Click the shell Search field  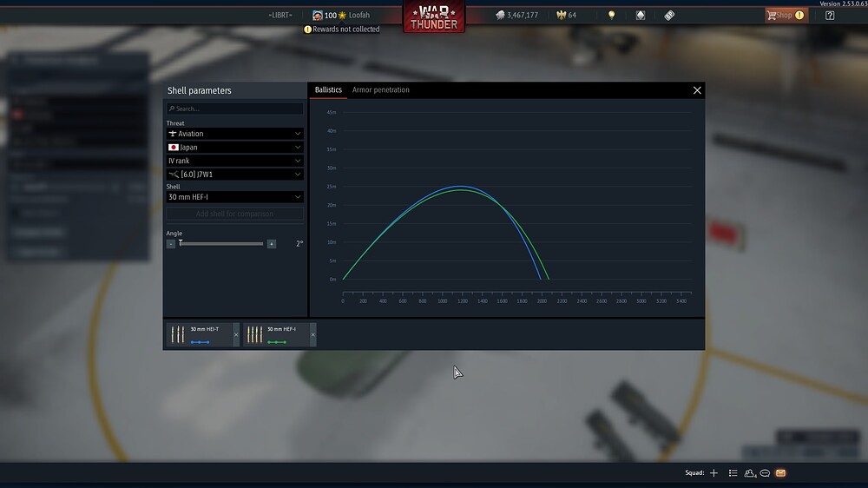pyautogui.click(x=234, y=109)
